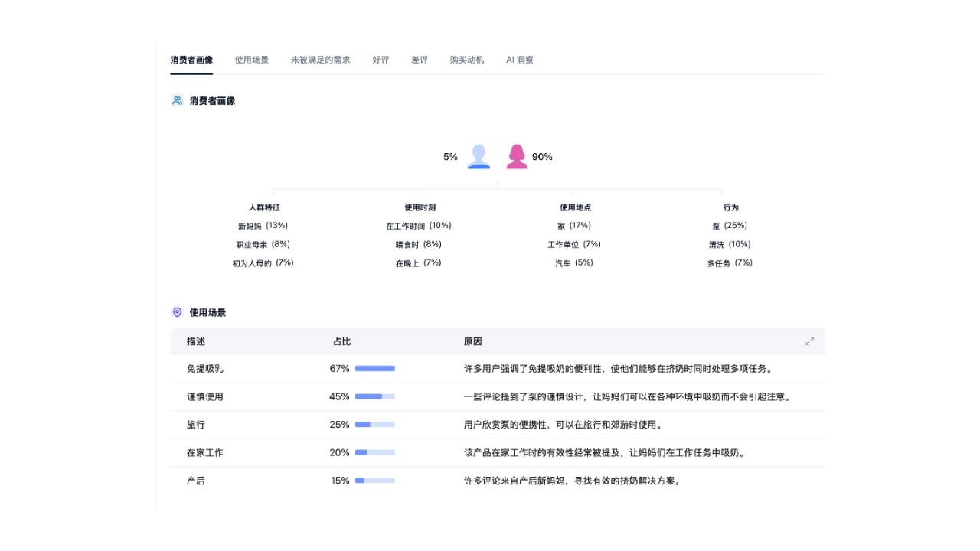
Task: Click the people icon beside 消费者画像 heading
Action: tap(177, 100)
